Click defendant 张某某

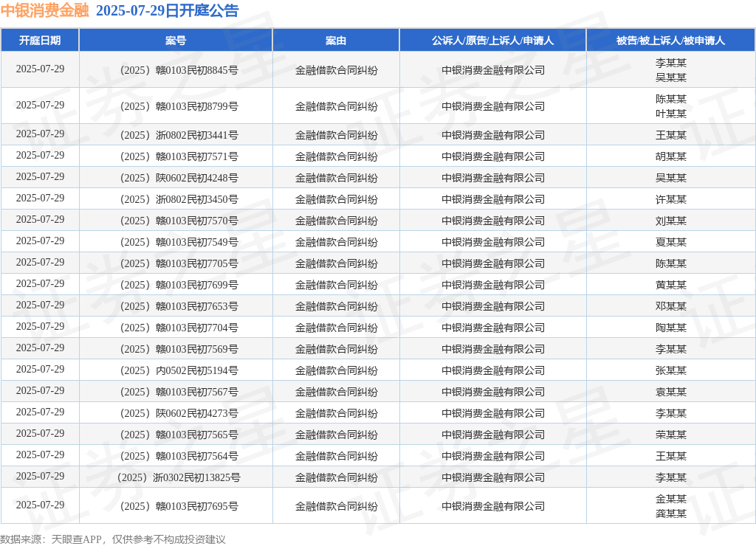670,370
